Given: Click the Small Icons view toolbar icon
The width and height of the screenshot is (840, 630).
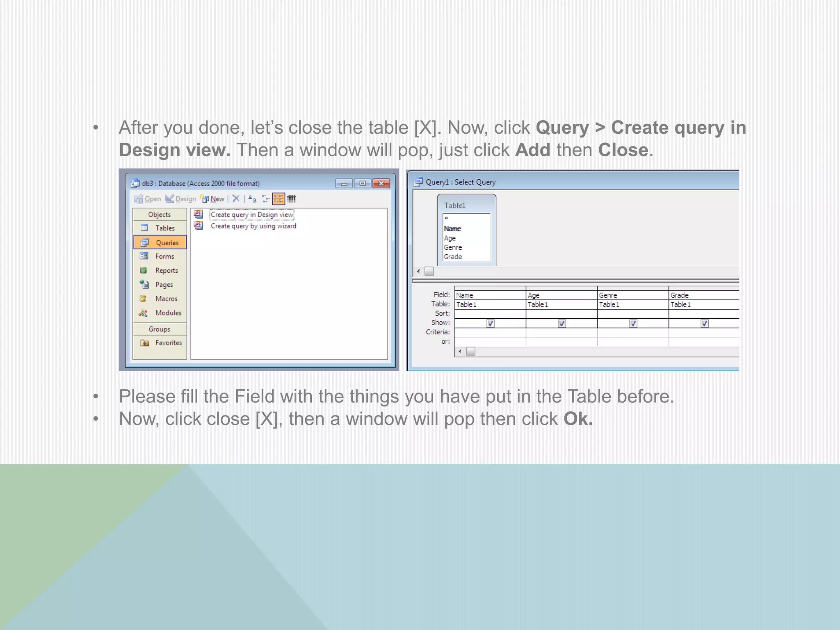Looking at the screenshot, I should click(265, 199).
